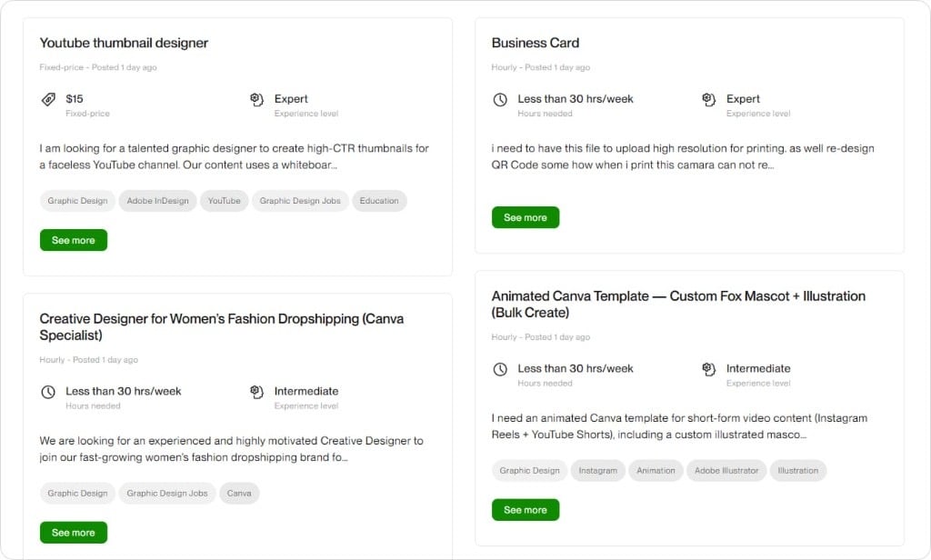931x560 pixels.
Task: Open the Business Card job title
Action: [535, 43]
